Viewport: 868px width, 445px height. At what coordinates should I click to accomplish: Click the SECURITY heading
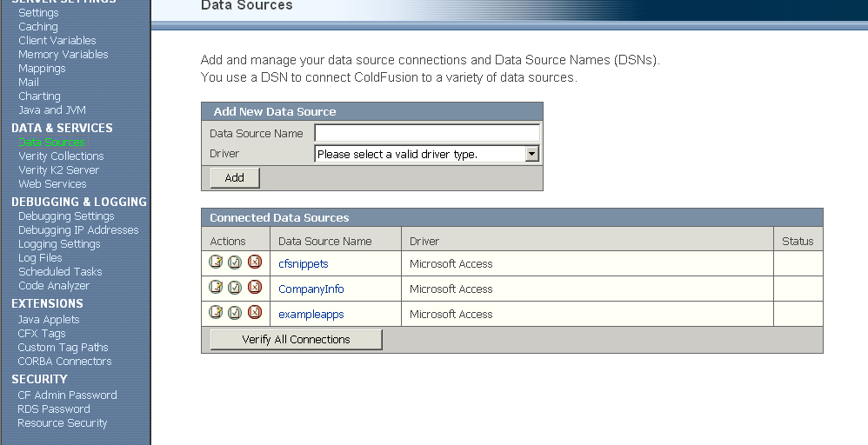click(39, 379)
